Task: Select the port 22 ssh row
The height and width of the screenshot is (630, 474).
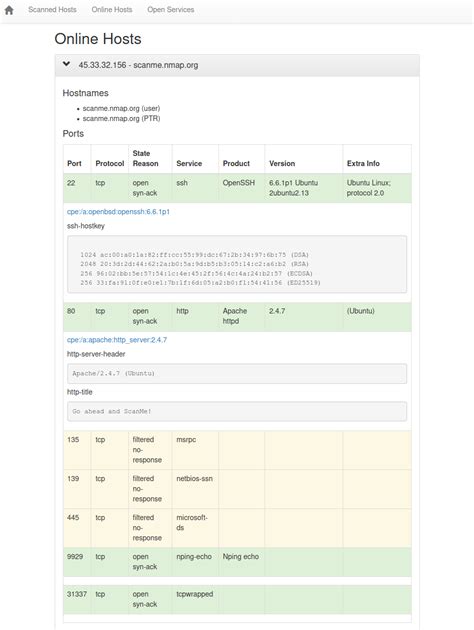Action: tap(237, 188)
